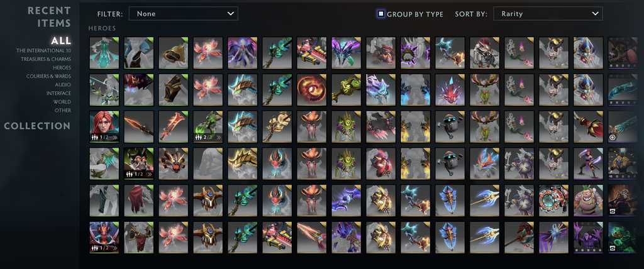This screenshot has height=269, width=644.
Task: Select the golden scepter with green gem
Action: 346,89
